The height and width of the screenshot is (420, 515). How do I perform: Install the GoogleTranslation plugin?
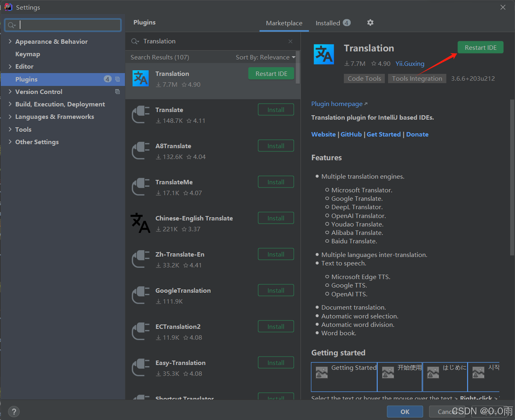(276, 290)
